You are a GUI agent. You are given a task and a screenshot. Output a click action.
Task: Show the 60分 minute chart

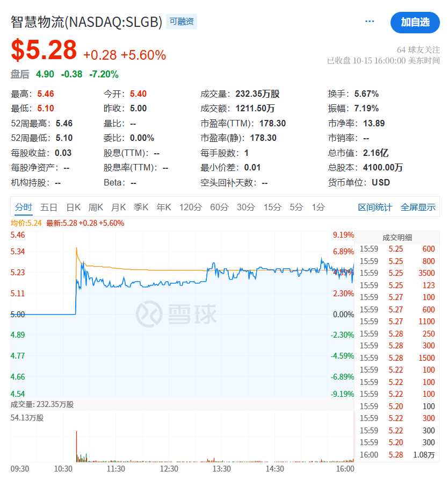[x=219, y=207]
